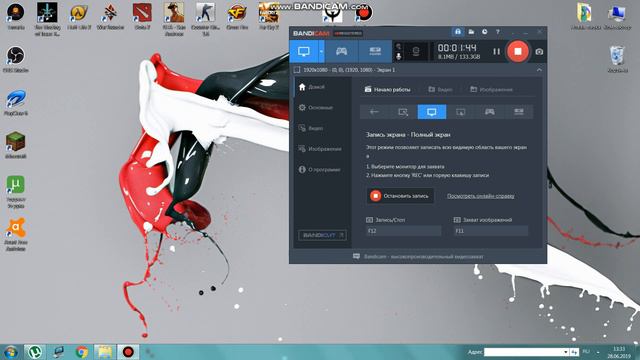
Task: Open File Explorer from the taskbar
Action: [105, 352]
